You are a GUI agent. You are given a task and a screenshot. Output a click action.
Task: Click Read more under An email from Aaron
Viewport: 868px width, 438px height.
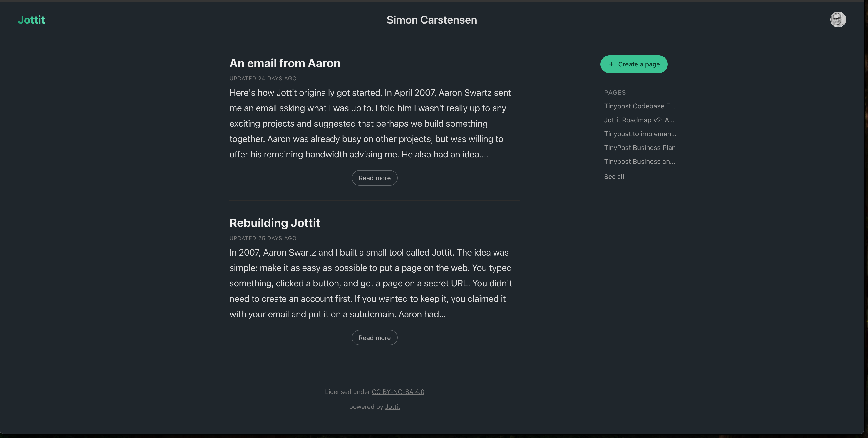[x=374, y=178]
